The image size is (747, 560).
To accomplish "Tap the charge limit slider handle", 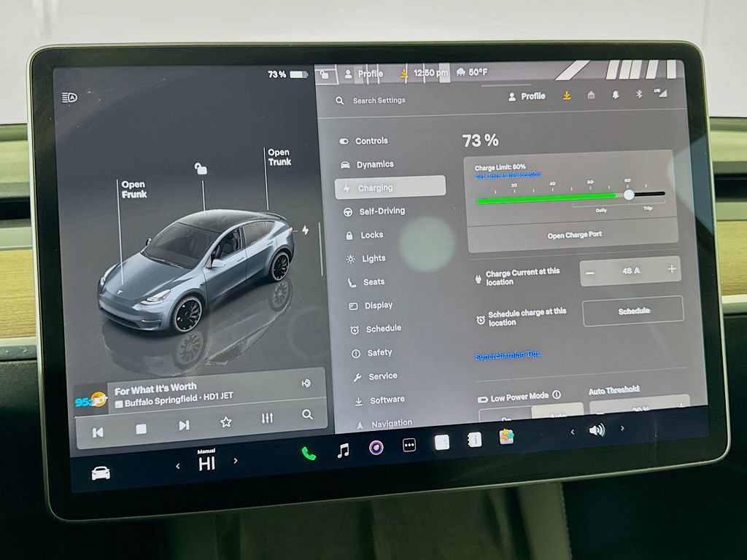I will pyautogui.click(x=629, y=195).
